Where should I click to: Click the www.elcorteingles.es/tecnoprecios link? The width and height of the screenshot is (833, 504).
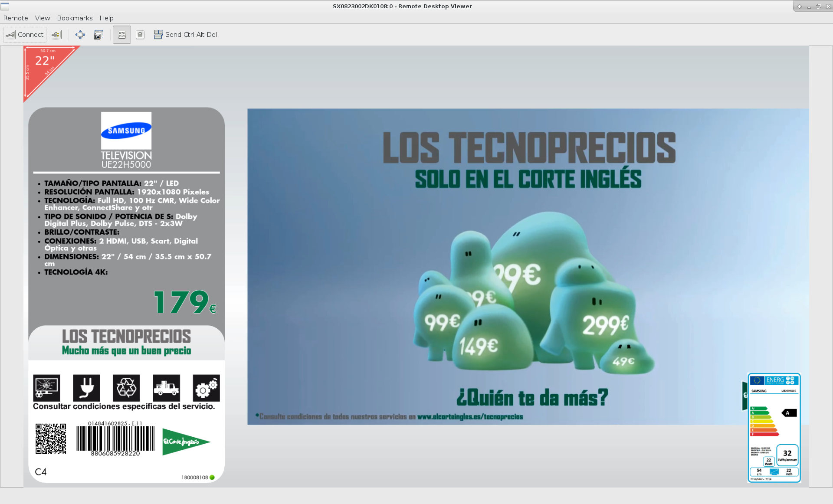(x=470, y=417)
